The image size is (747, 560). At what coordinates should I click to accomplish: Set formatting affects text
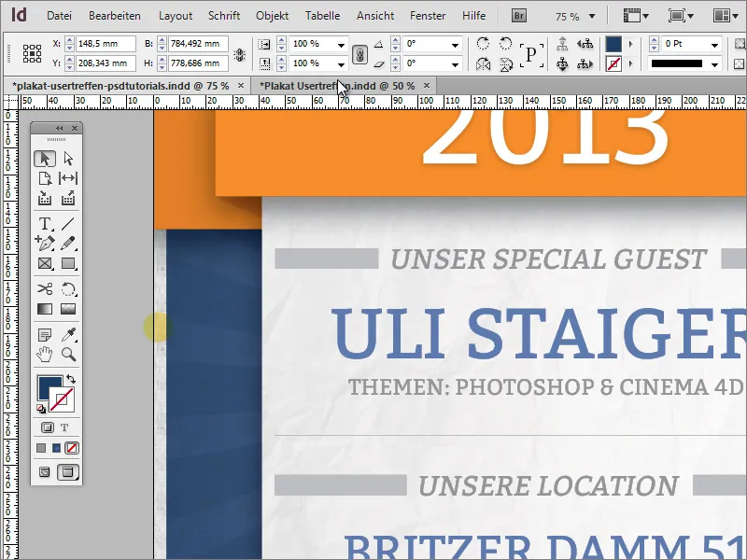pos(64,427)
